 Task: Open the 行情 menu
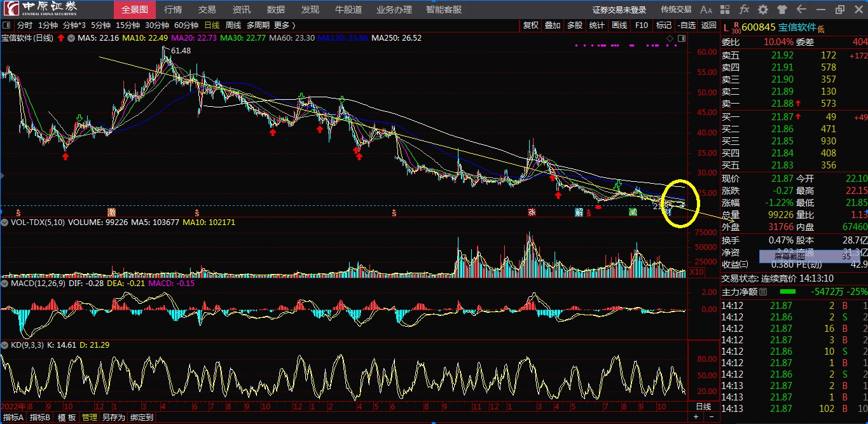(173, 10)
